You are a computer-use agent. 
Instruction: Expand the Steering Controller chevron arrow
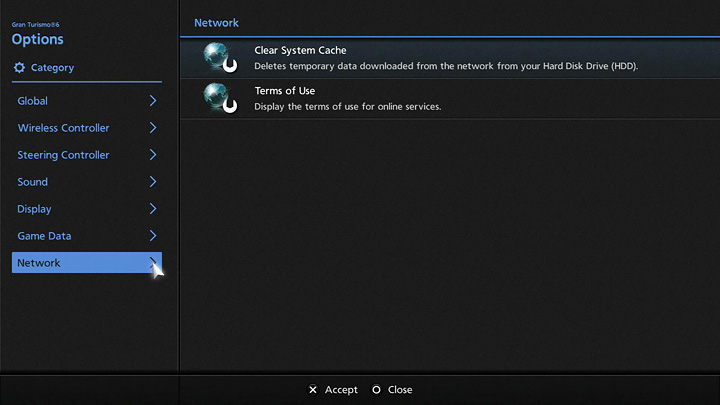coord(153,155)
